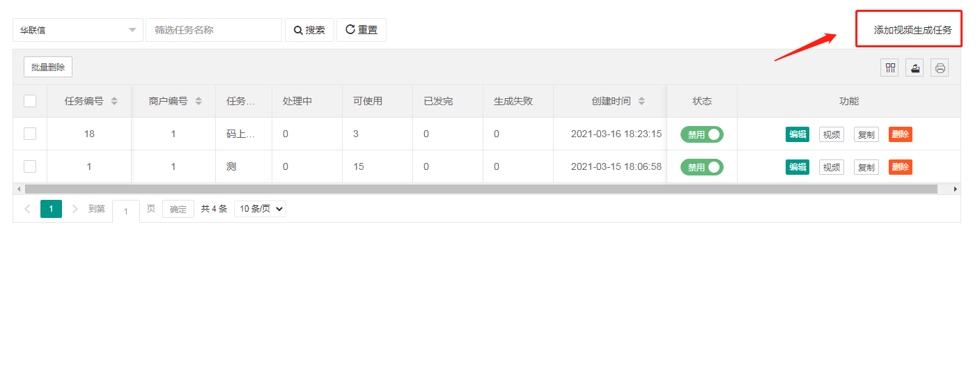The image size is (980, 376).
Task: Sort by 商户编号 column arrows
Action: click(199, 101)
